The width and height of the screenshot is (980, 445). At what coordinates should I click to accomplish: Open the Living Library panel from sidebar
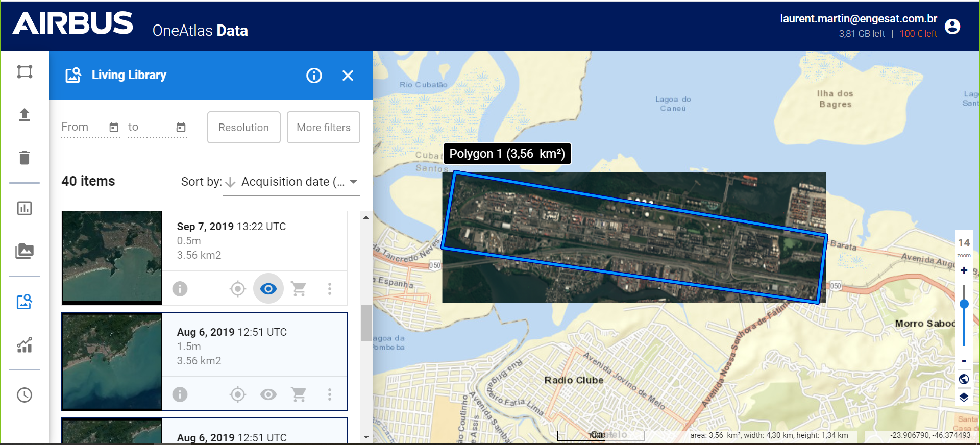tap(24, 302)
